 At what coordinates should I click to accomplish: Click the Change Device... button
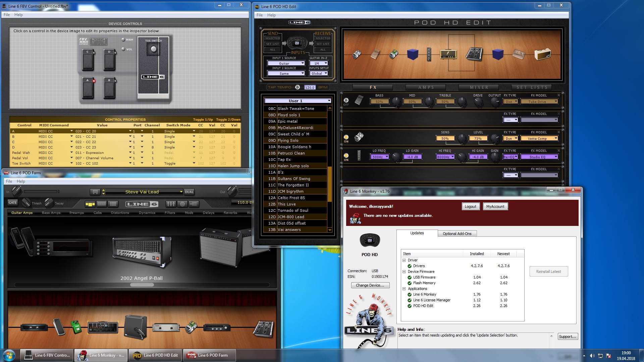click(x=370, y=285)
